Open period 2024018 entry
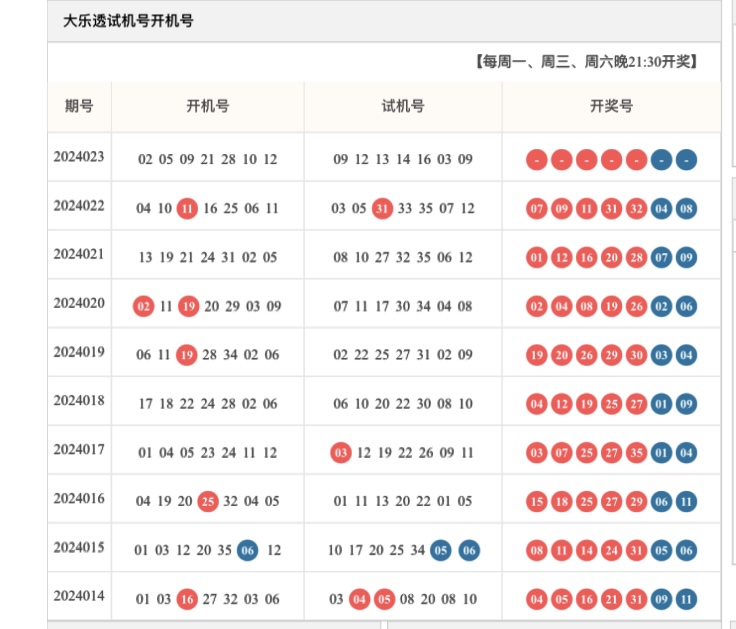 point(79,401)
